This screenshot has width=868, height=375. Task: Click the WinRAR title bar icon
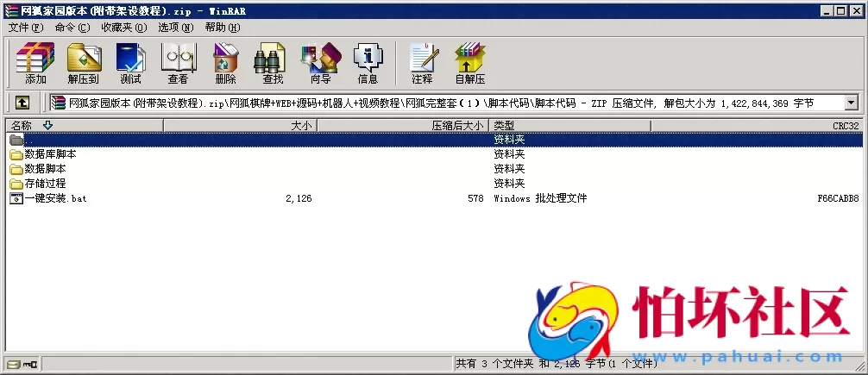coord(11,11)
